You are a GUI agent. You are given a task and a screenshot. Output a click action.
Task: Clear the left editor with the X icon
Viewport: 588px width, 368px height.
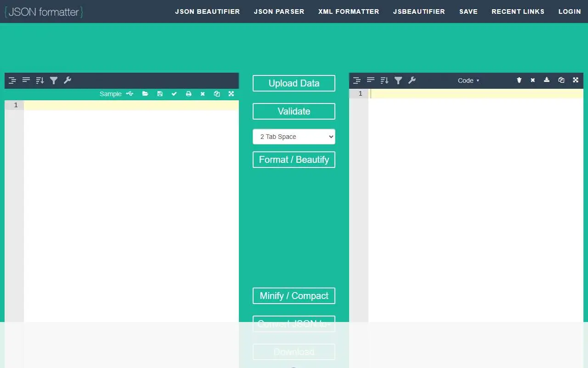pyautogui.click(x=203, y=94)
